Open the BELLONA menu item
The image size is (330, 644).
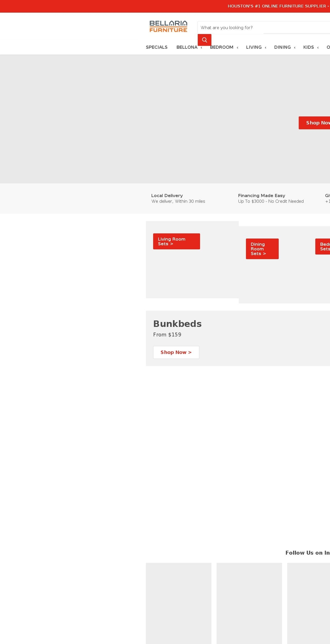[x=187, y=47]
